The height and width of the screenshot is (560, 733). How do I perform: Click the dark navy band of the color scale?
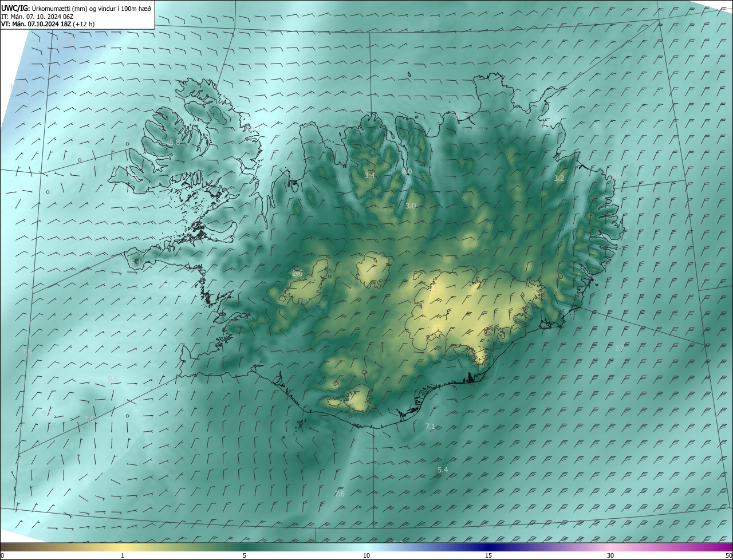(488, 547)
